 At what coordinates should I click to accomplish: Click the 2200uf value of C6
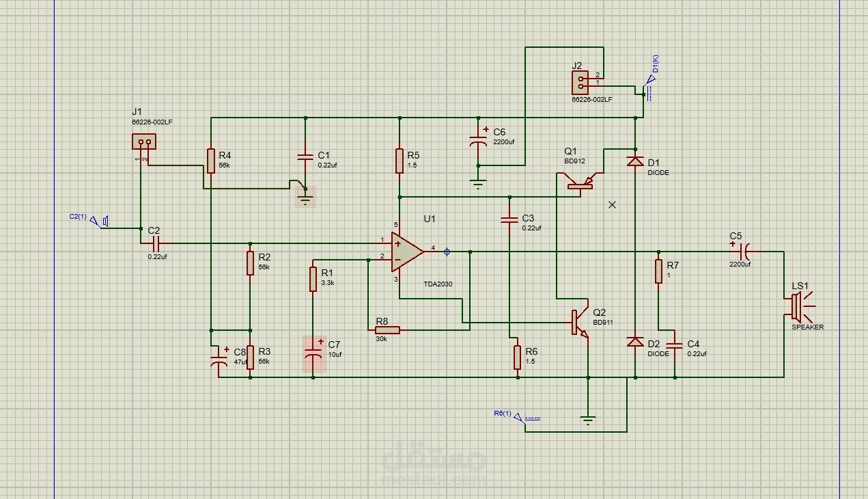[x=504, y=142]
